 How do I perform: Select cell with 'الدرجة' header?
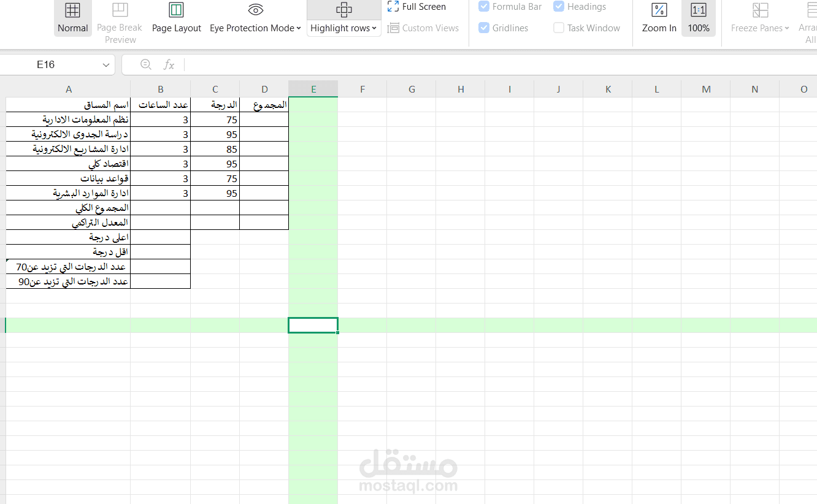tap(215, 105)
